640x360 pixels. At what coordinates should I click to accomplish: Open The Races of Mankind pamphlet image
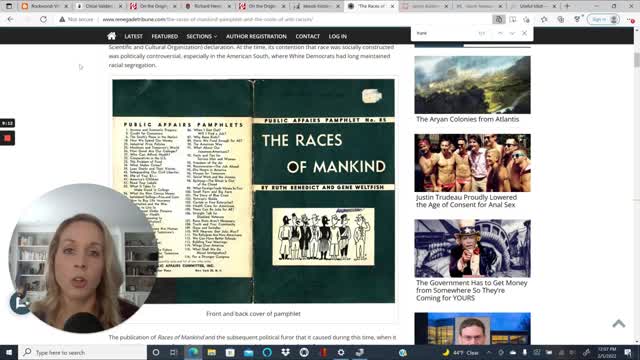[x=253, y=191]
